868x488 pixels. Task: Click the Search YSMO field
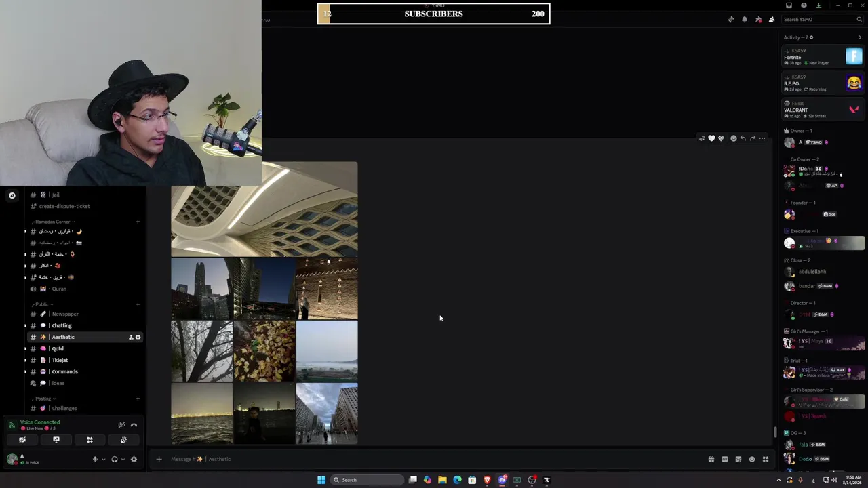[x=822, y=20]
